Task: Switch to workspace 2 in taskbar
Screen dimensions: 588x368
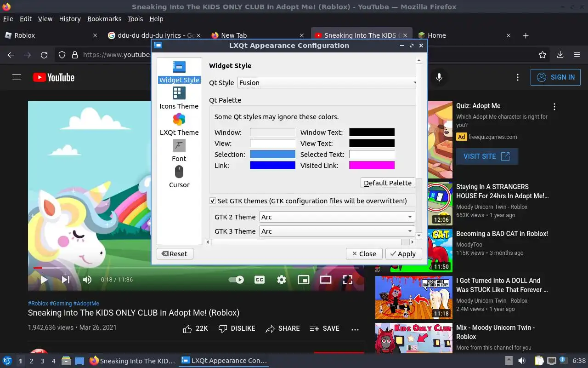Action: tap(31, 361)
